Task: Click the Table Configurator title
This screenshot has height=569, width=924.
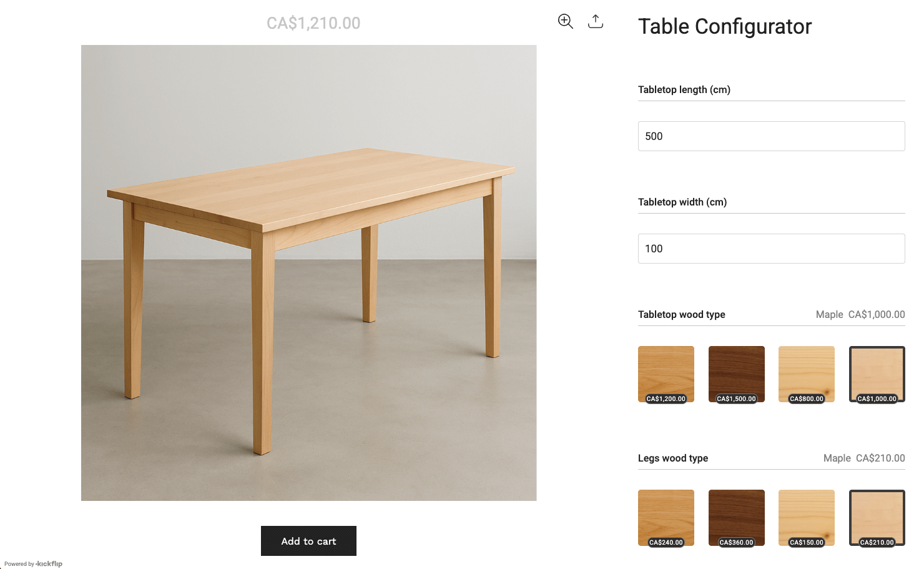Action: coord(725,26)
